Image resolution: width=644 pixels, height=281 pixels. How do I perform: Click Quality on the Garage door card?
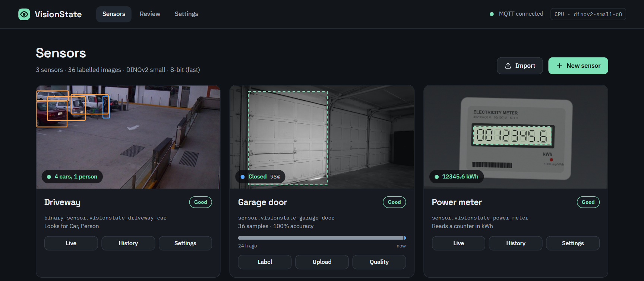pyautogui.click(x=379, y=262)
